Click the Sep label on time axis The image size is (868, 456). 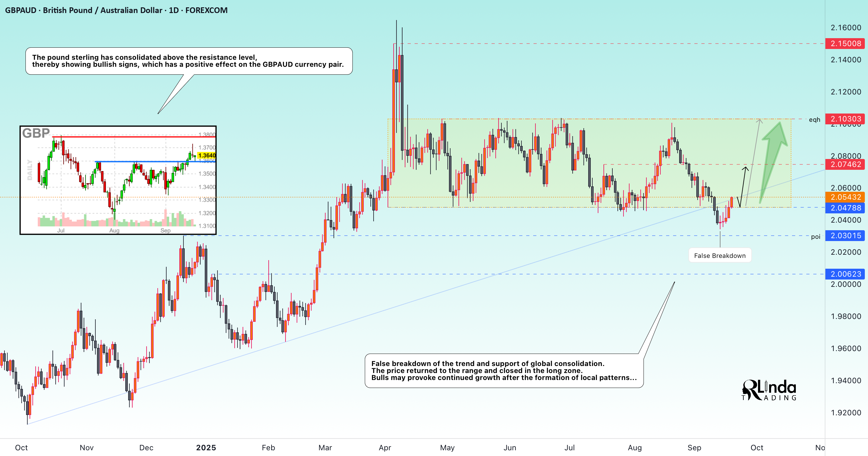pos(694,448)
